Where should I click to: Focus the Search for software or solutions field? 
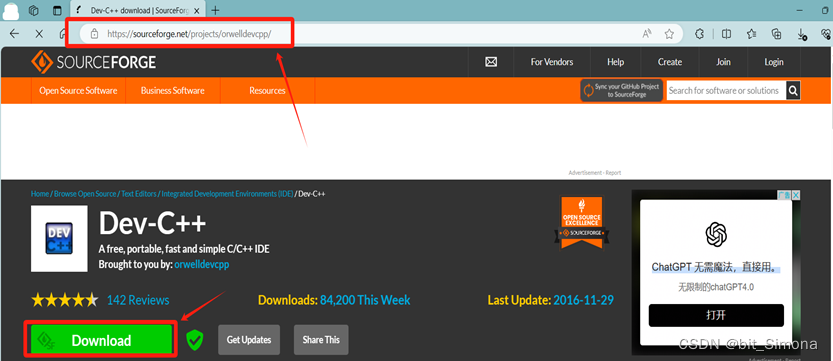[726, 91]
